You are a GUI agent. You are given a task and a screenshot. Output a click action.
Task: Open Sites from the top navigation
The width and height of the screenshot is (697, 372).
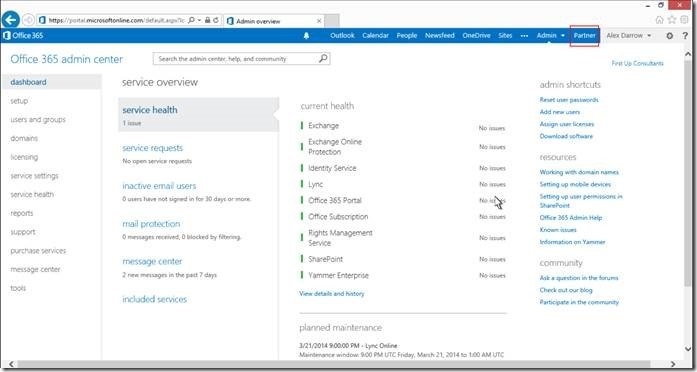pyautogui.click(x=505, y=36)
